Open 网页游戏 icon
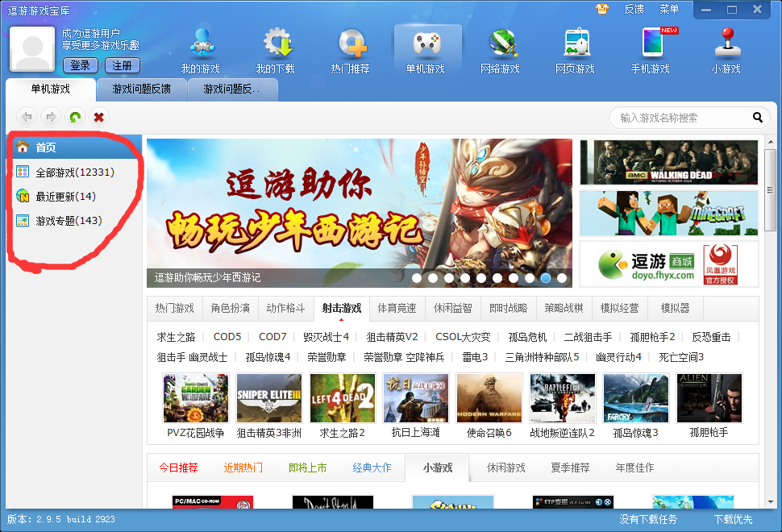 (576, 51)
